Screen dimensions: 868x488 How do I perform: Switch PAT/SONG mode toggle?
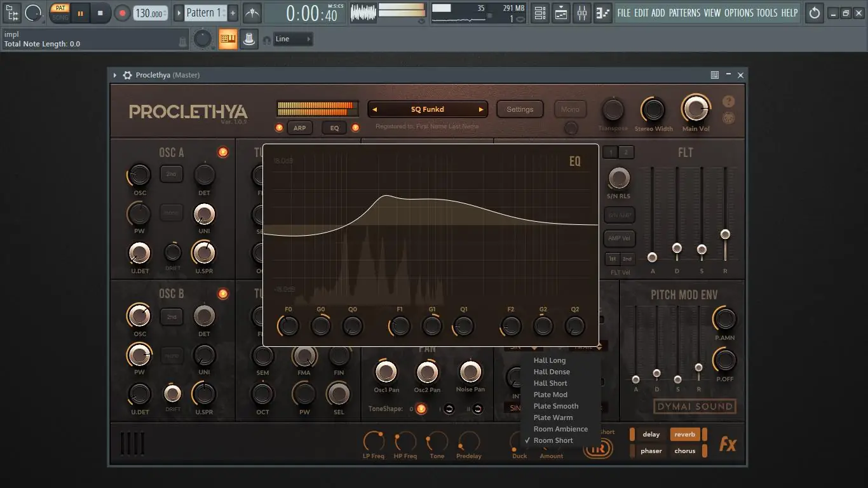[60, 13]
